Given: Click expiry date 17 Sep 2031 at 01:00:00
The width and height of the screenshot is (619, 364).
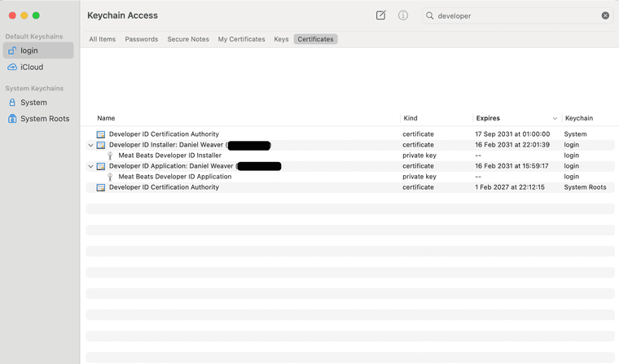Looking at the screenshot, I should click(512, 134).
